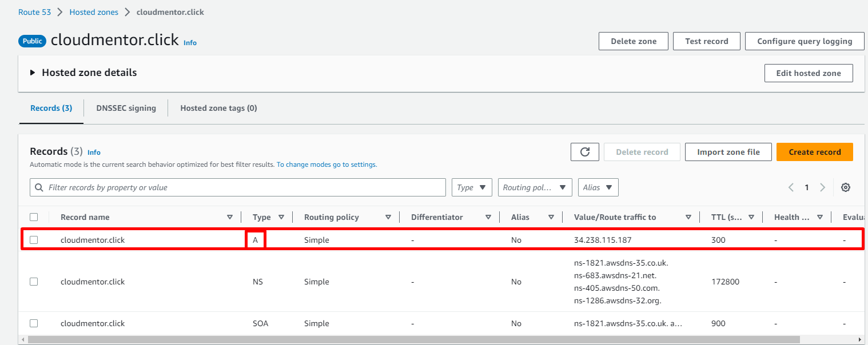Image resolution: width=868 pixels, height=345 pixels.
Task: Select the A record checkbox
Action: 34,240
